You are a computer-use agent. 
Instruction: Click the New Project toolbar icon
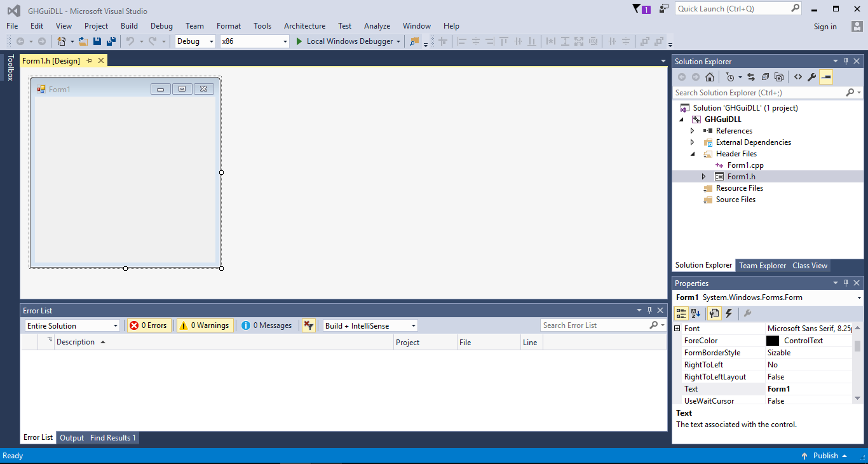pyautogui.click(x=62, y=41)
